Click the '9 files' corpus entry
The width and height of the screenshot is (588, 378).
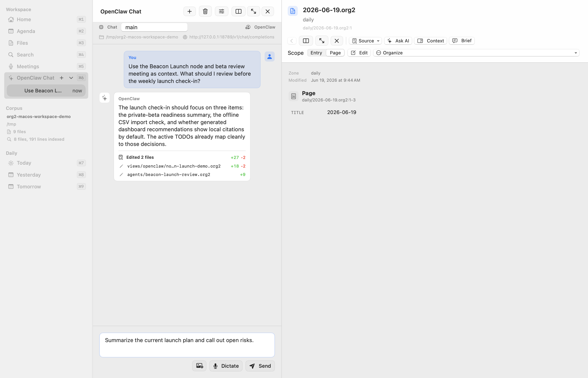click(19, 132)
